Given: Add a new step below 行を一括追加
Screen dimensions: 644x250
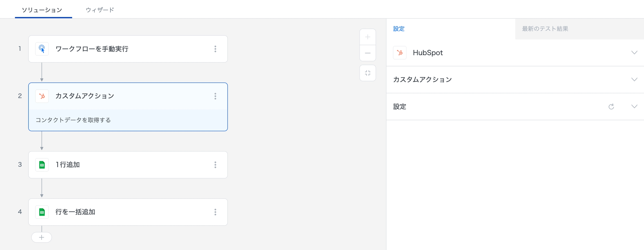Looking at the screenshot, I should point(42,237).
